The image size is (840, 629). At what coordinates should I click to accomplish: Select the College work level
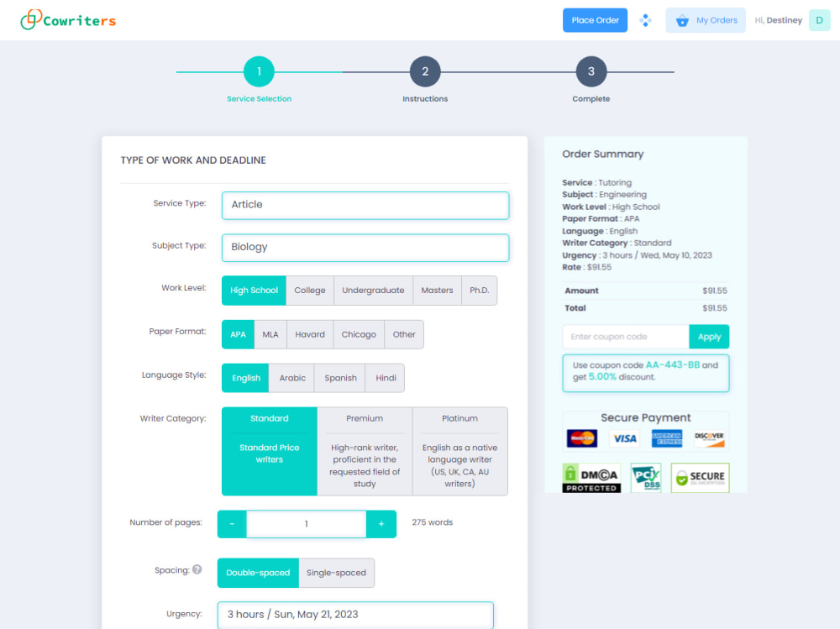point(310,290)
